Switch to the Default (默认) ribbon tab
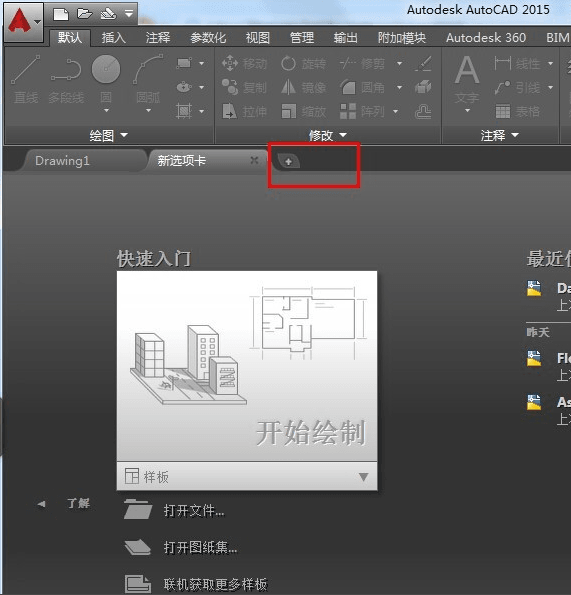This screenshot has width=571, height=595. tap(70, 38)
